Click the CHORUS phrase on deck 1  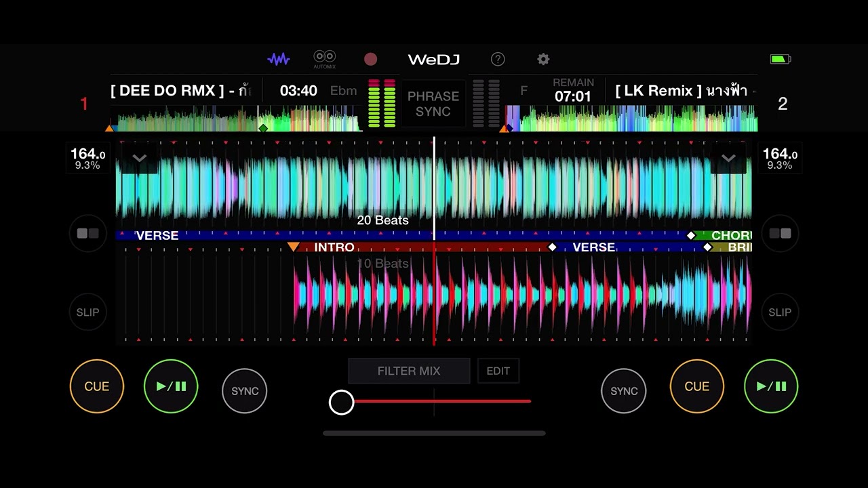(x=731, y=235)
